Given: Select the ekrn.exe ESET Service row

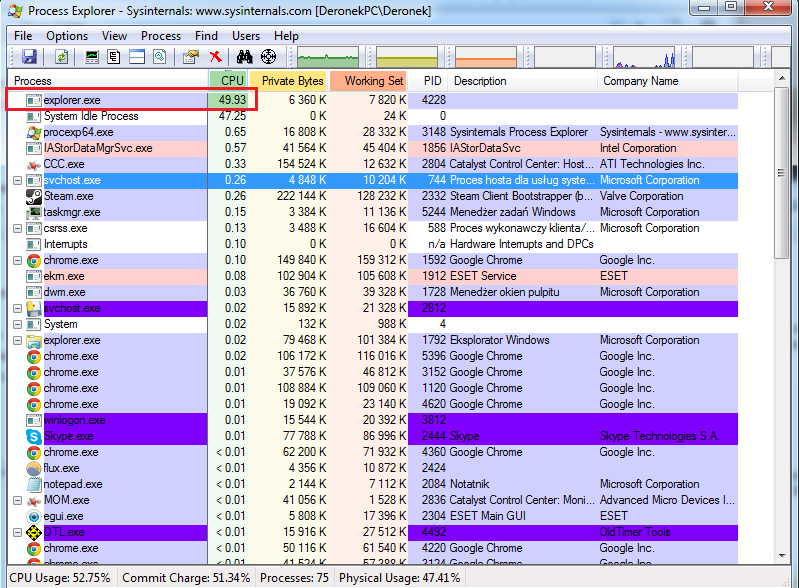Looking at the screenshot, I should click(x=372, y=276).
